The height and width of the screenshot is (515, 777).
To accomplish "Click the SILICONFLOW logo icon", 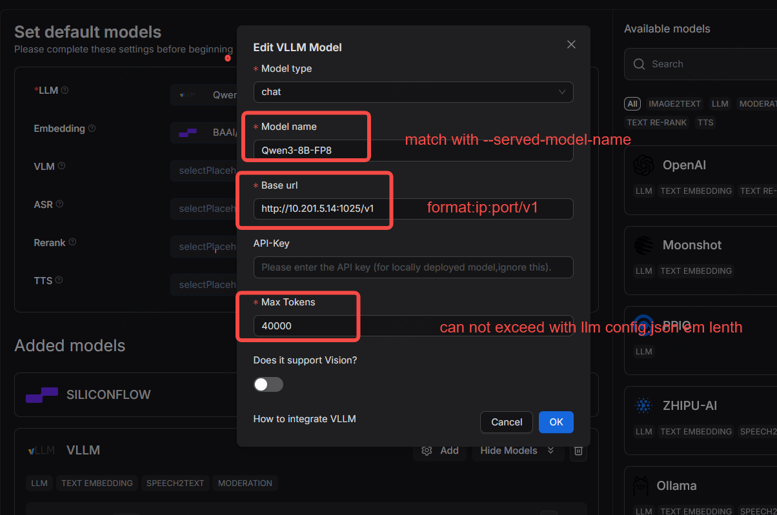I will pos(42,395).
